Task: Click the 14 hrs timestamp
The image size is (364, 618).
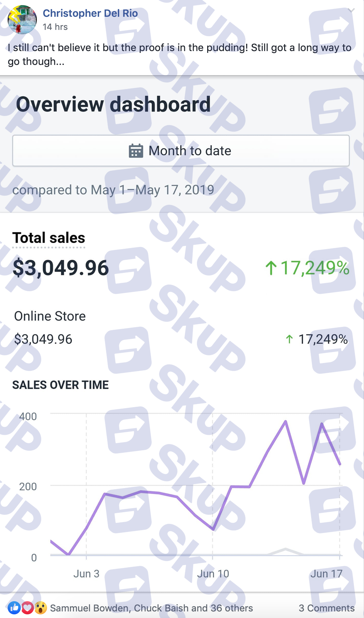Action: [x=55, y=27]
